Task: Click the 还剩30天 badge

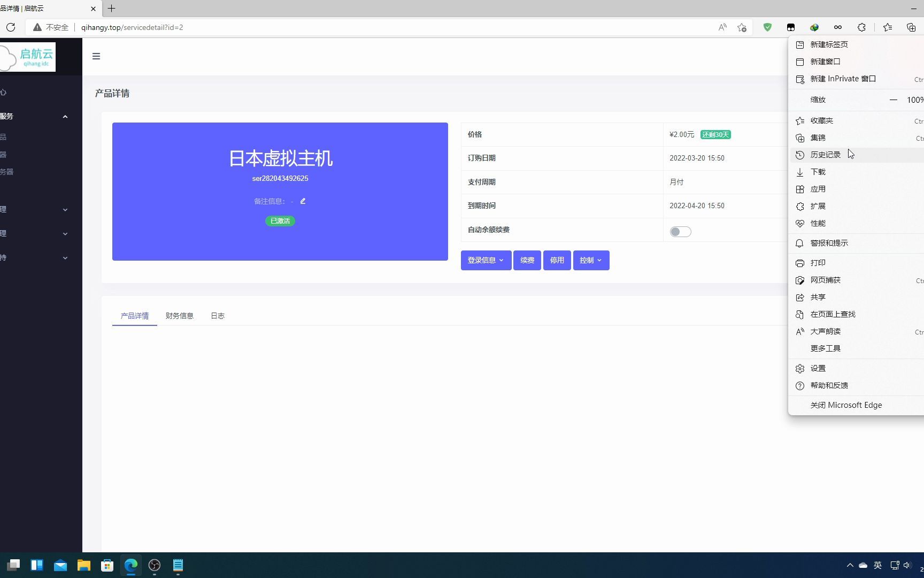Action: (x=715, y=135)
